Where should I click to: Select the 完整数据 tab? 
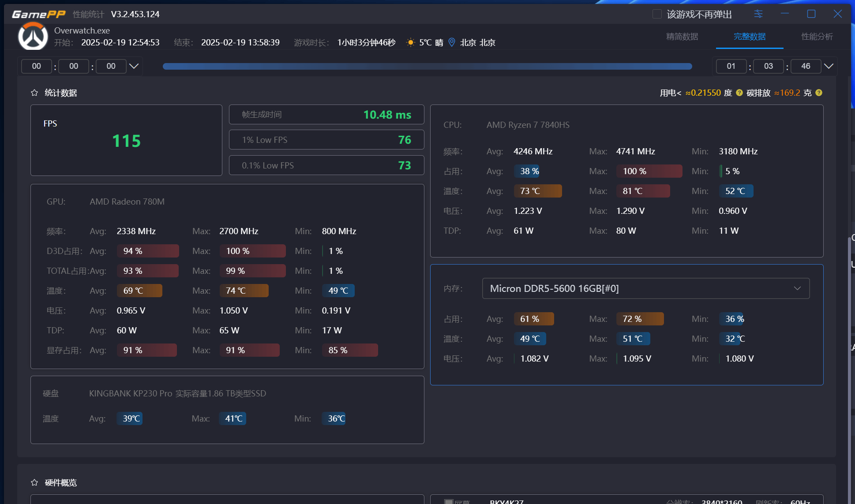749,37
